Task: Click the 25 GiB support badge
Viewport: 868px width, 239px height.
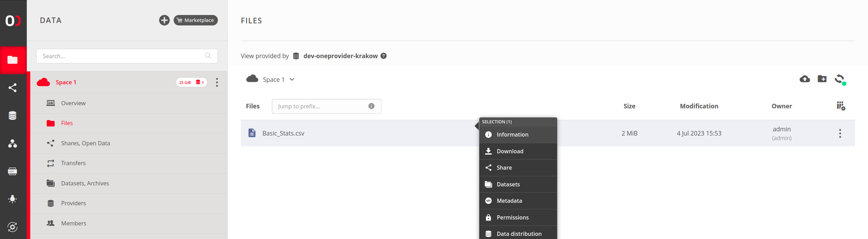Action: tap(191, 82)
